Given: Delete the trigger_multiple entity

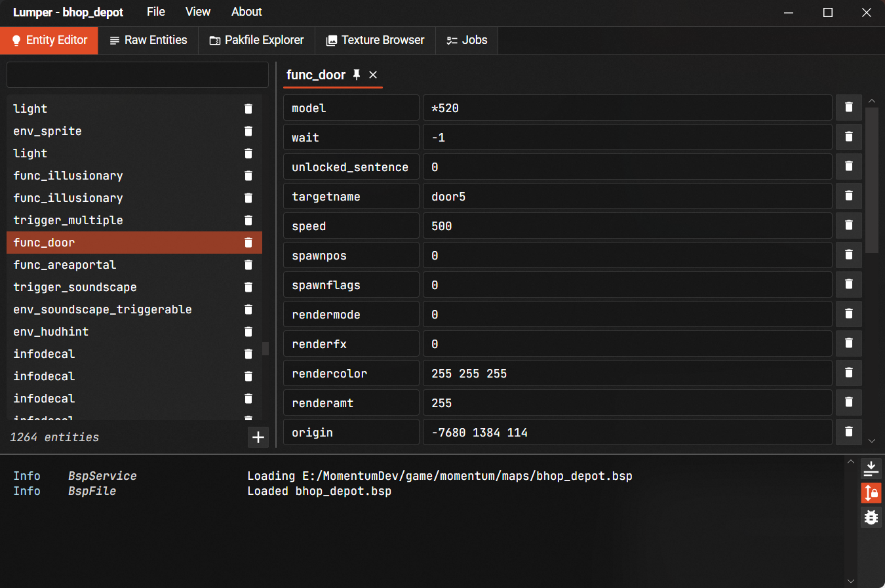Looking at the screenshot, I should point(248,220).
